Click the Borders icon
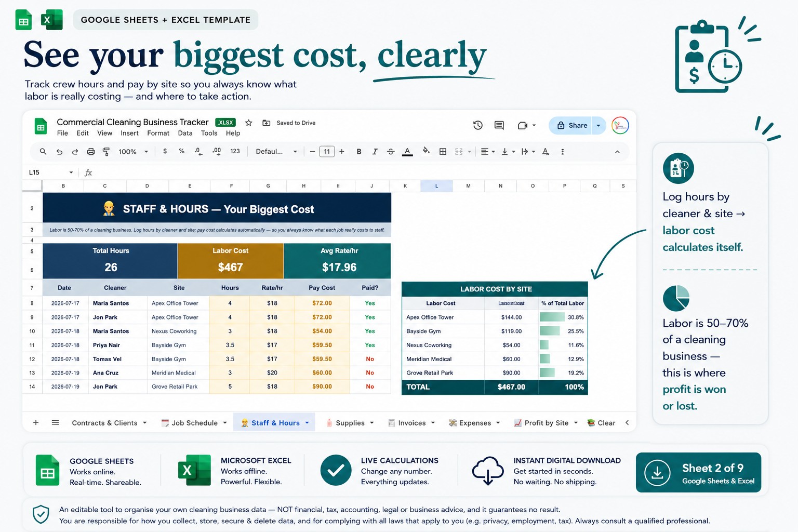This screenshot has width=798, height=532. click(x=443, y=152)
